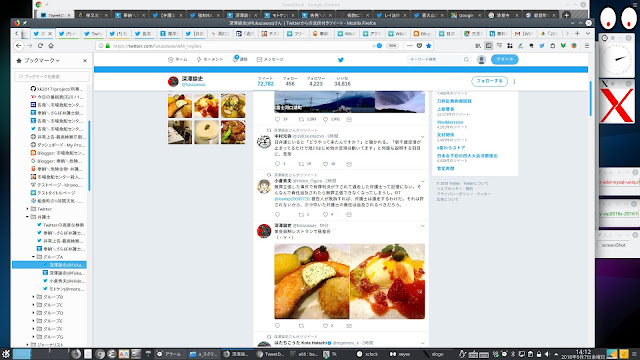The width and height of the screenshot is (640, 360).
Task: Click the 日本女子初の四大大会決勝進出 trend link
Action: click(467, 156)
